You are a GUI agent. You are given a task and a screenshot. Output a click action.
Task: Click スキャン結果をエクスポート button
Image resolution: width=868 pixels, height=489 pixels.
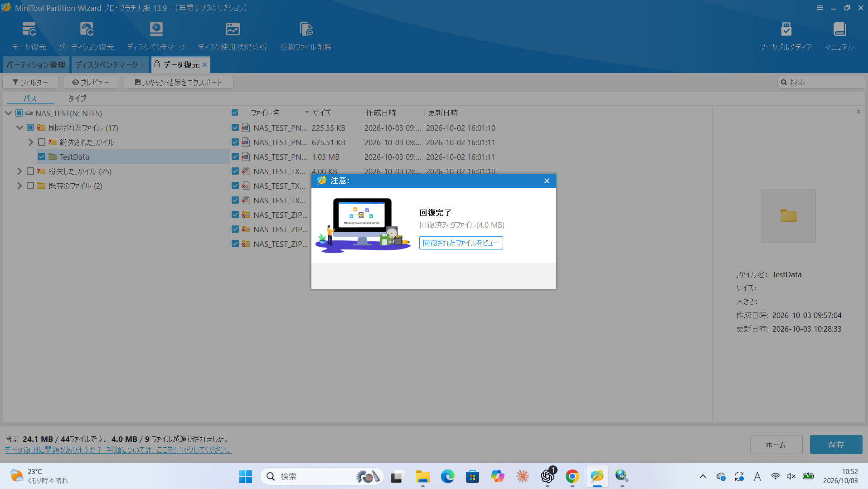[179, 82]
